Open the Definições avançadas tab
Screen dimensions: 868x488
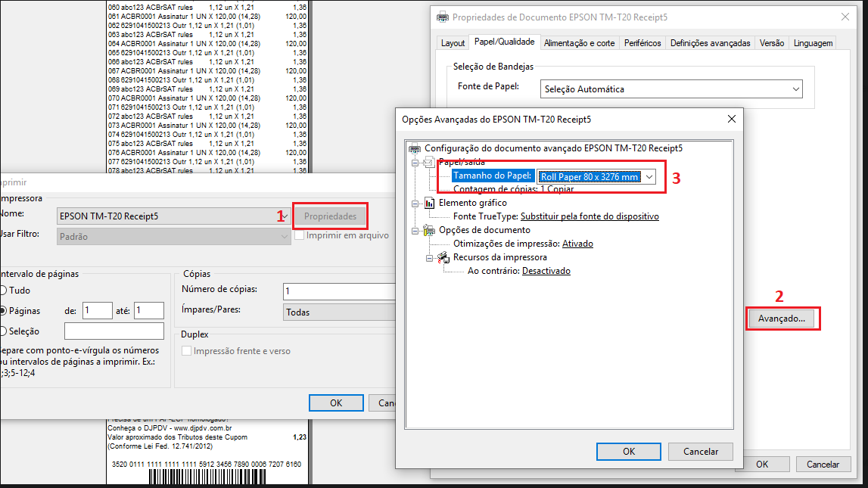pyautogui.click(x=711, y=43)
